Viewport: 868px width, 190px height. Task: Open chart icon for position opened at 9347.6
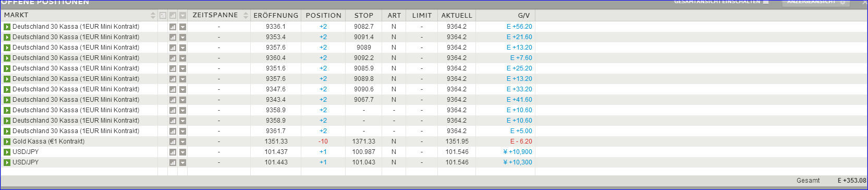173,89
